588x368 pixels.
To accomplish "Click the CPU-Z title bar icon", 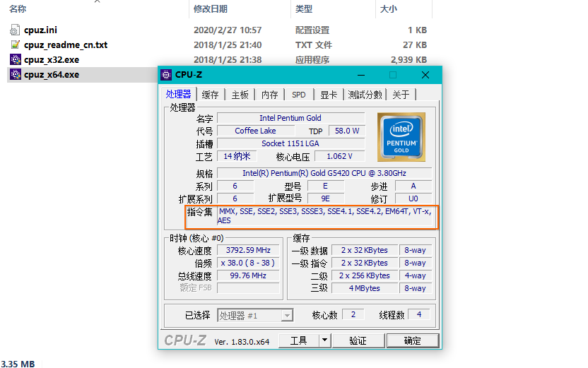I will coord(167,75).
